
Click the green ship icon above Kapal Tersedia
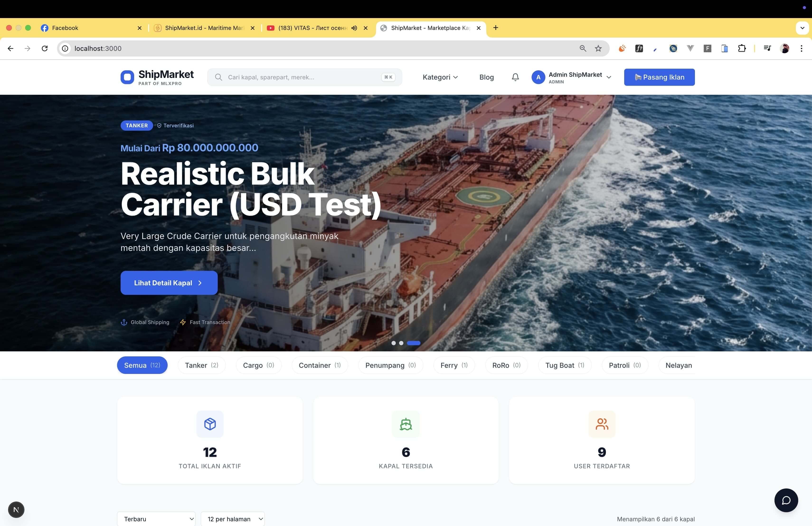406,424
